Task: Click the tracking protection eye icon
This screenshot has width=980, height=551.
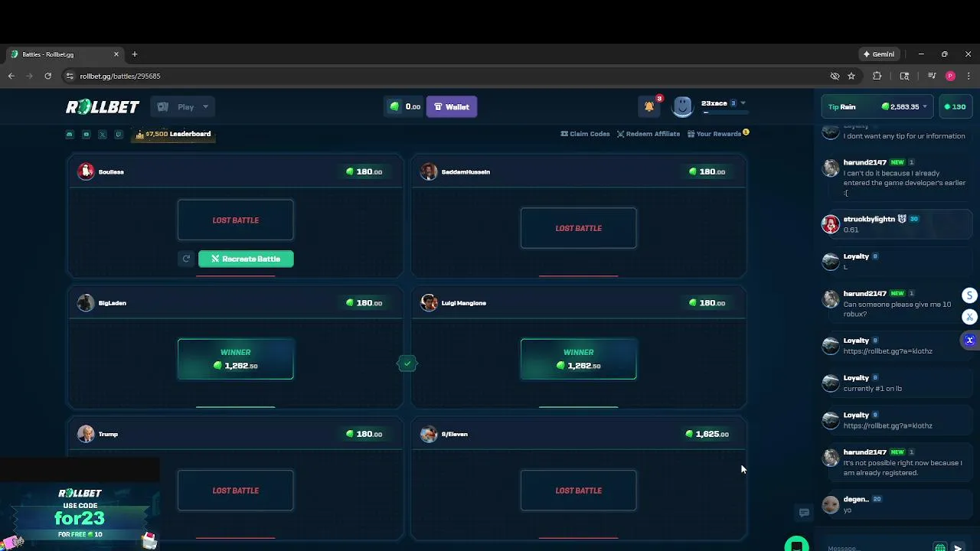Action: coord(835,76)
